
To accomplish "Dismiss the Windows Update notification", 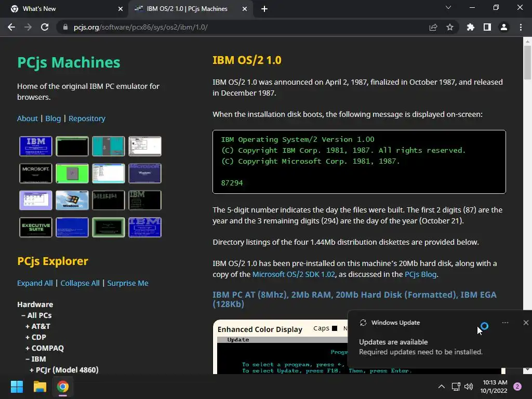I will coord(526,323).
